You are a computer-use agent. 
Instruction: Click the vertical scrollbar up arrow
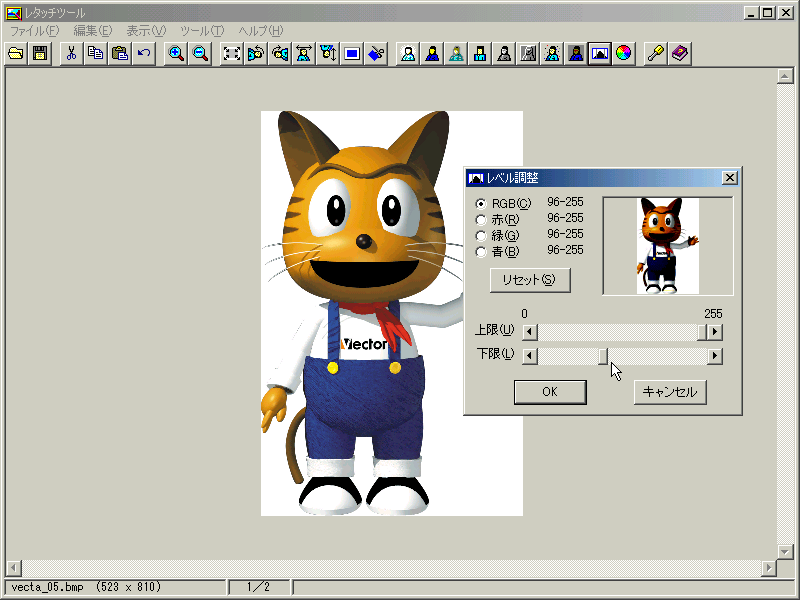(x=785, y=77)
